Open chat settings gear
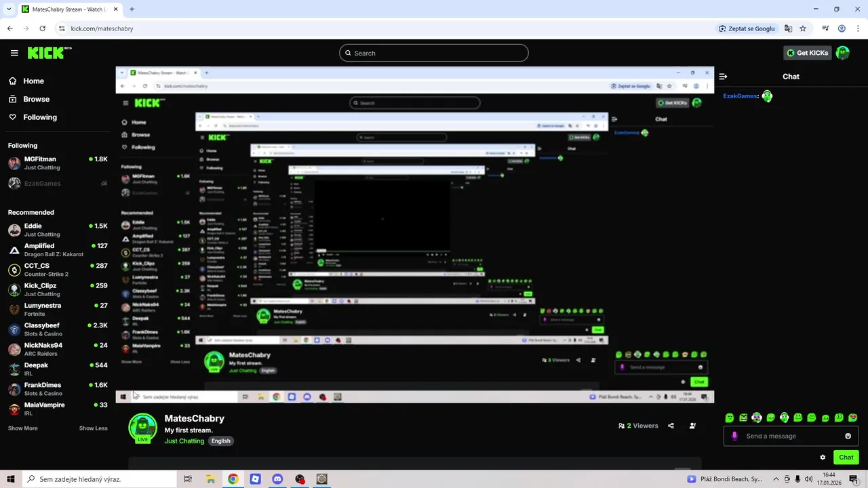 pyautogui.click(x=823, y=457)
